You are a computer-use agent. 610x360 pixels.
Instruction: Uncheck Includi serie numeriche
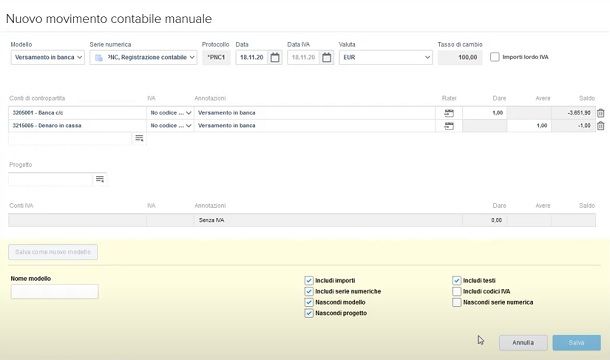coord(309,291)
